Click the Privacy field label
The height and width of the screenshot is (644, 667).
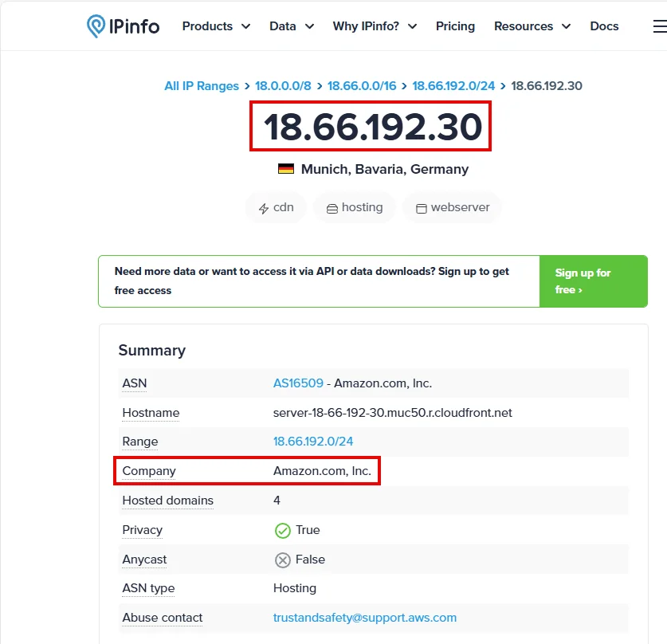click(x=142, y=530)
